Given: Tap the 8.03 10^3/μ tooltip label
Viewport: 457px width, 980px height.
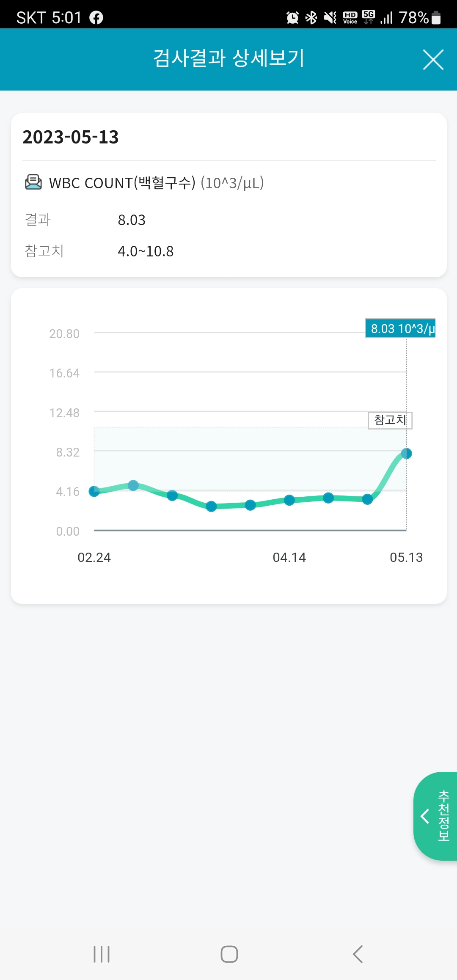Looking at the screenshot, I should click(400, 328).
